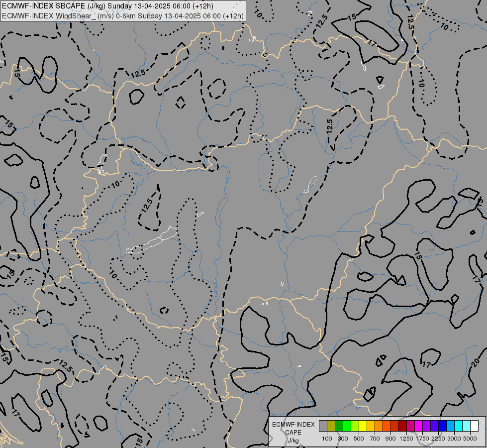Pick the purple swatch right of 1750
Image resolution: width=487 pixels, height=448 pixels.
pyautogui.click(x=426, y=426)
